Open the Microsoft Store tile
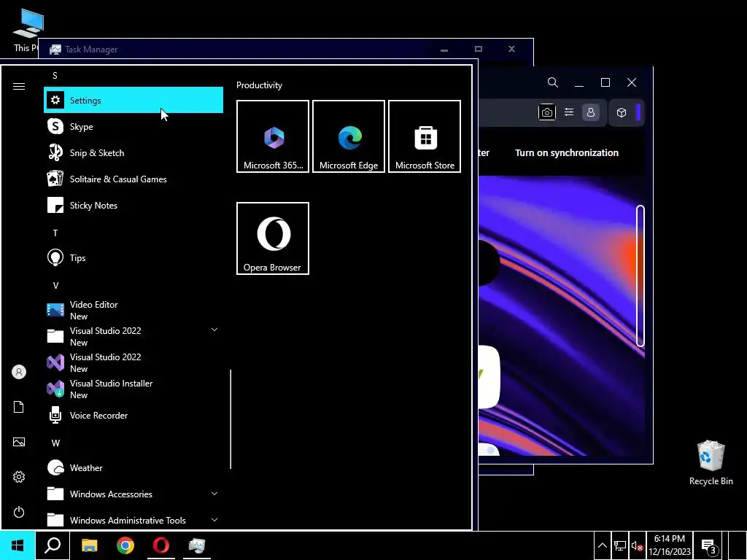 coord(425,136)
